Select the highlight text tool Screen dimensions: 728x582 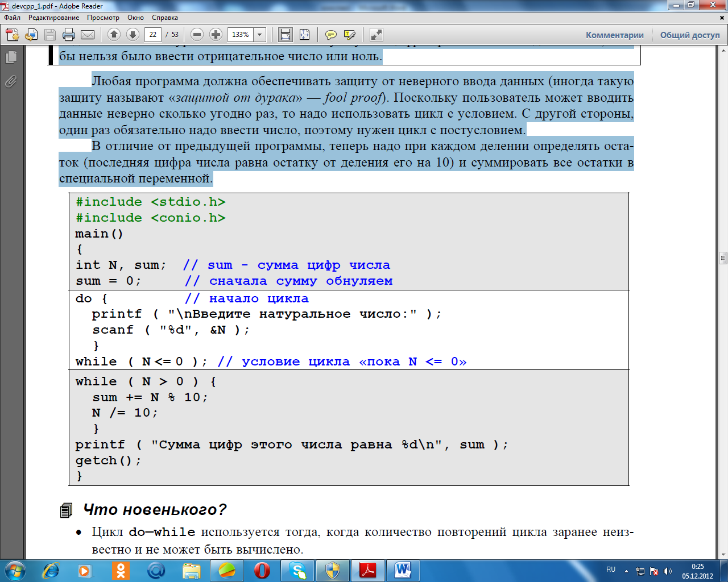[350, 35]
